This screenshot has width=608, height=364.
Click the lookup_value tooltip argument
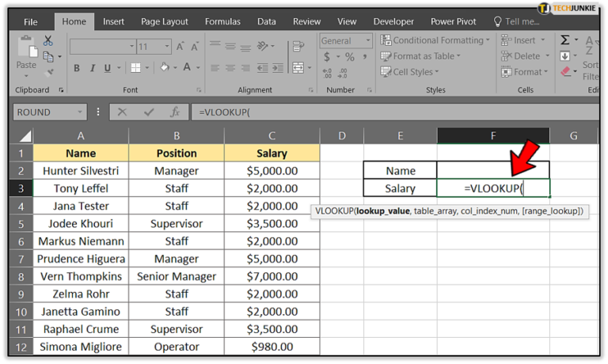point(383,211)
